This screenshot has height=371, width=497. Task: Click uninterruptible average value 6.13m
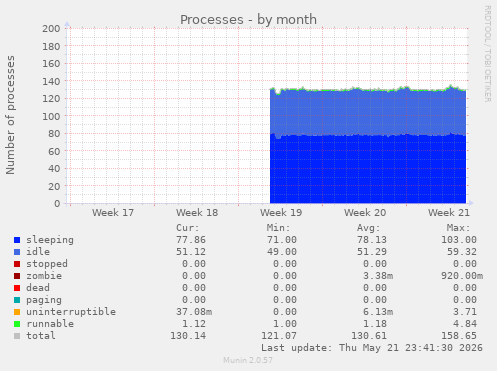pos(378,312)
